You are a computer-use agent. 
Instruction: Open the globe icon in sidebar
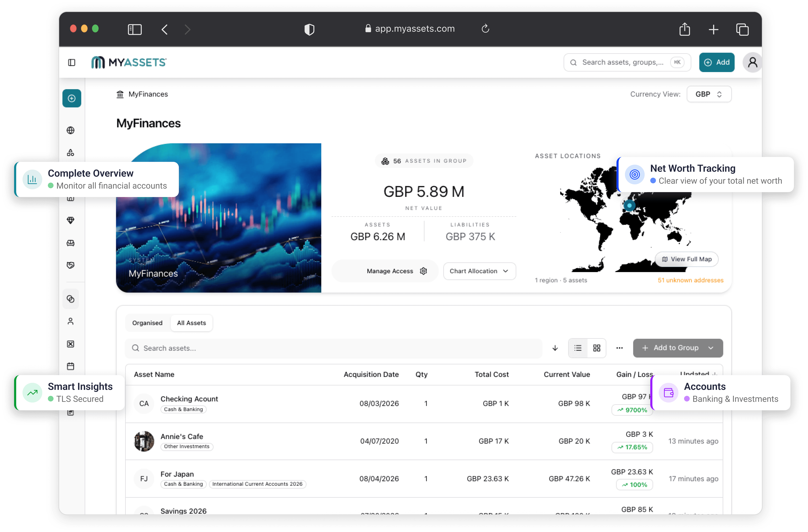(71, 130)
